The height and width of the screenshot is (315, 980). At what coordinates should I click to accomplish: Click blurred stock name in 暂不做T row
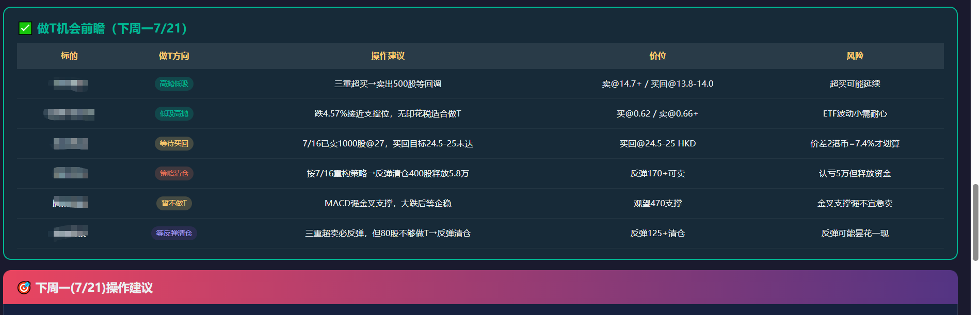pos(70,203)
